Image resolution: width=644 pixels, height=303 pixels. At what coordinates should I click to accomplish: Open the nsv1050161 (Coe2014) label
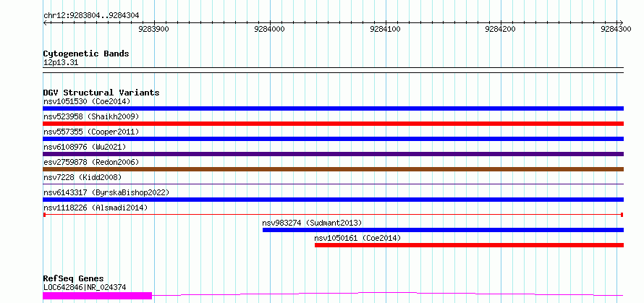[x=357, y=238]
